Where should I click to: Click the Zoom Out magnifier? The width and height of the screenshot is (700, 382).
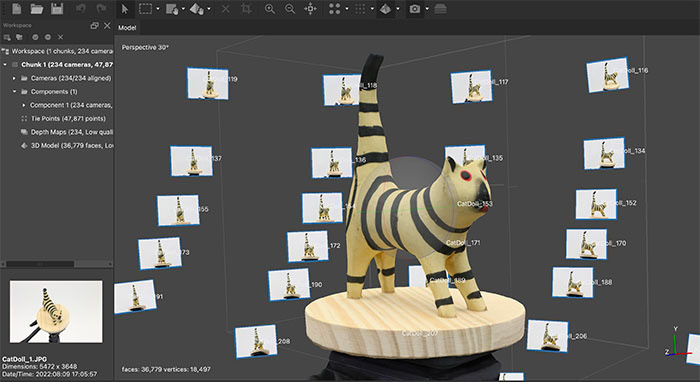(x=290, y=9)
